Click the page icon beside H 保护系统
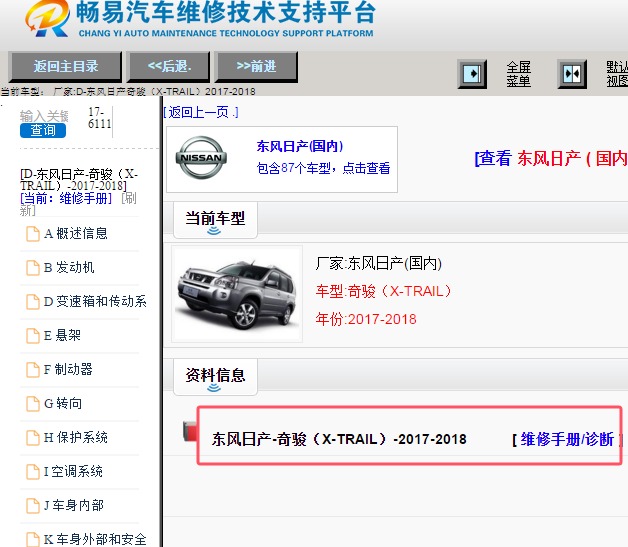 (x=33, y=438)
